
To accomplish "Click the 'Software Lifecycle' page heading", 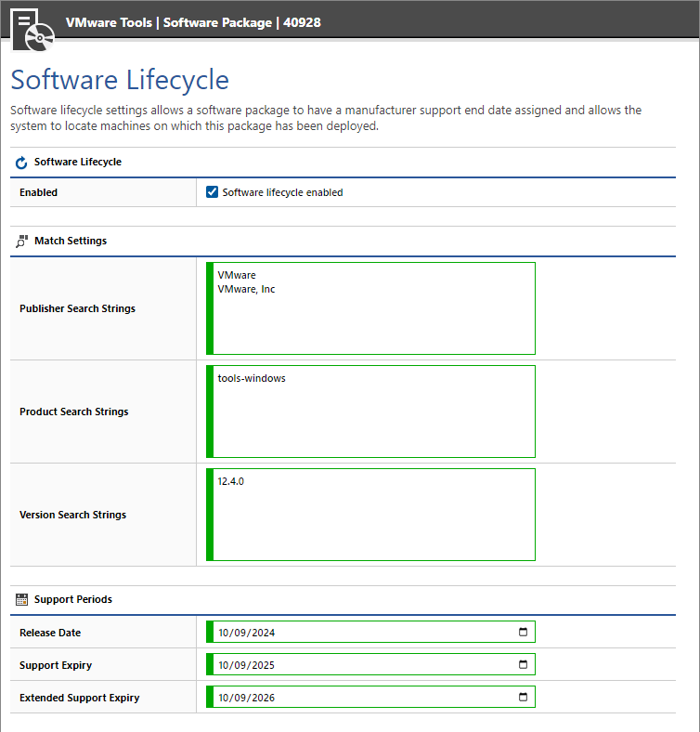I will point(120,80).
